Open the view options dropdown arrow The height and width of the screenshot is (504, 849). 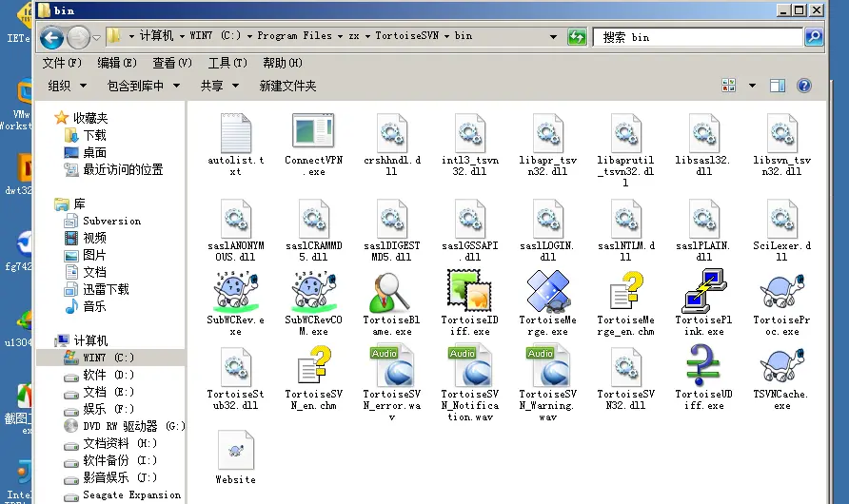(752, 86)
